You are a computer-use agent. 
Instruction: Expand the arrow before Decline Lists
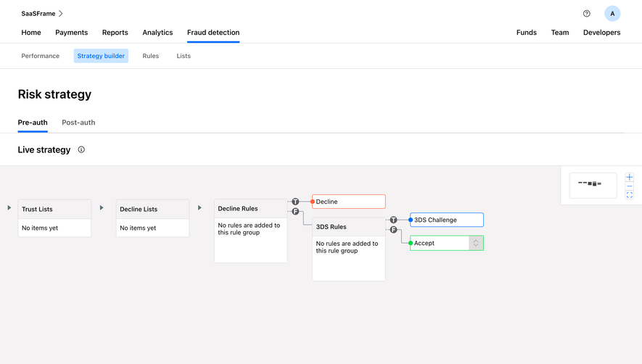102,207
